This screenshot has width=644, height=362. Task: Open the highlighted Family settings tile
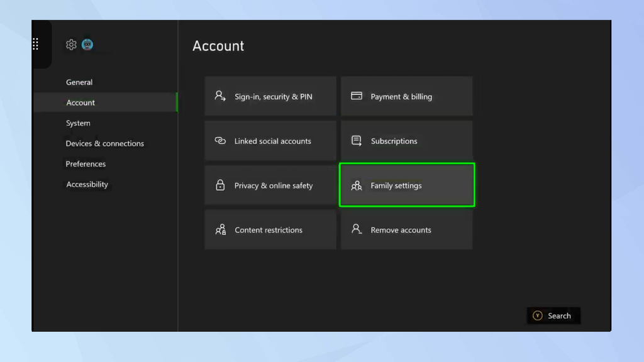406,185
